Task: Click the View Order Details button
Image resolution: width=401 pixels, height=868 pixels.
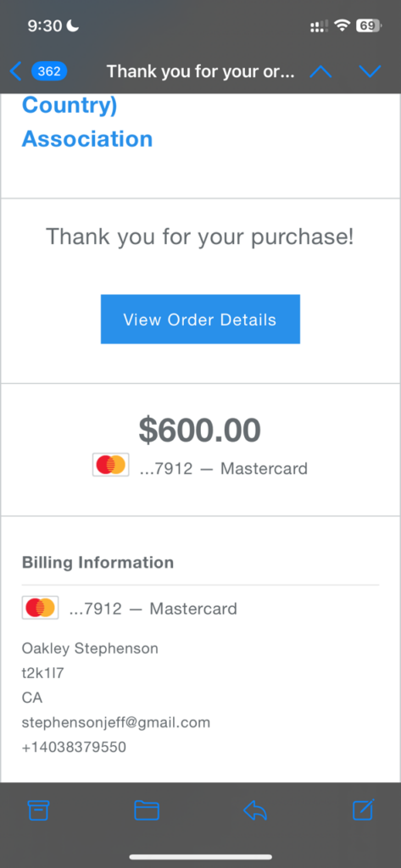Action: click(200, 320)
